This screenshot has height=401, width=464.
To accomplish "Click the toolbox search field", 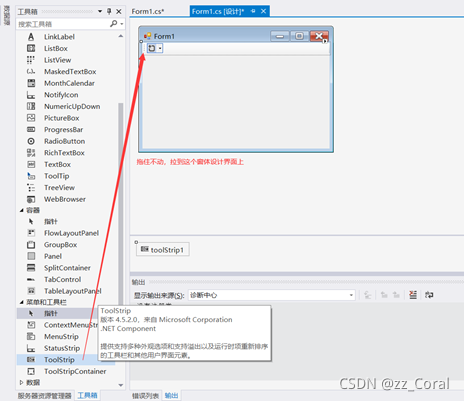I will (63, 24).
